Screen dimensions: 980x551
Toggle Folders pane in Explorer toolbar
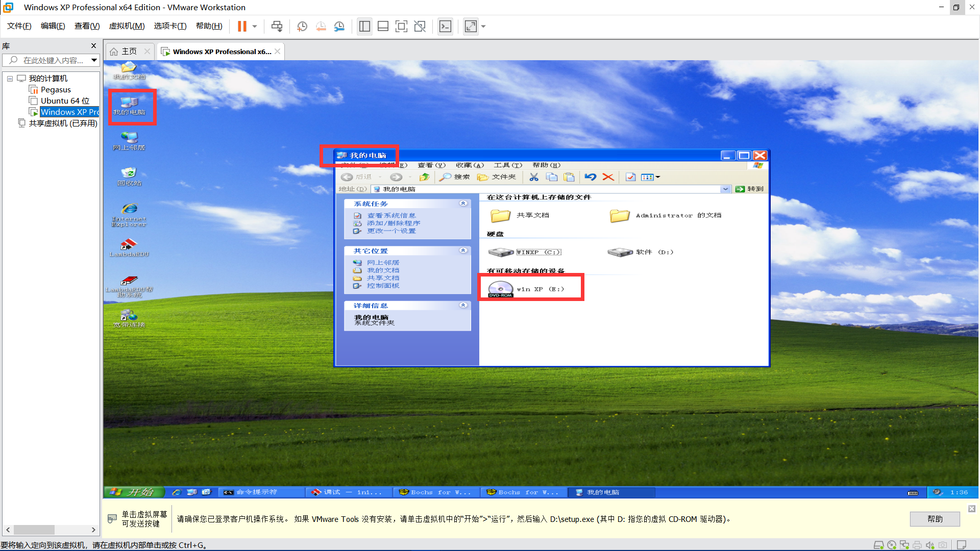(497, 177)
